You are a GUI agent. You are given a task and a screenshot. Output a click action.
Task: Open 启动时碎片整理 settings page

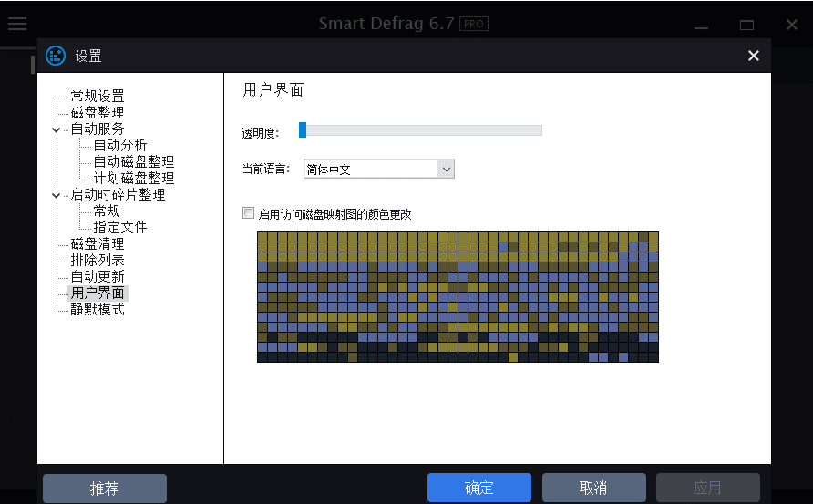[x=118, y=194]
